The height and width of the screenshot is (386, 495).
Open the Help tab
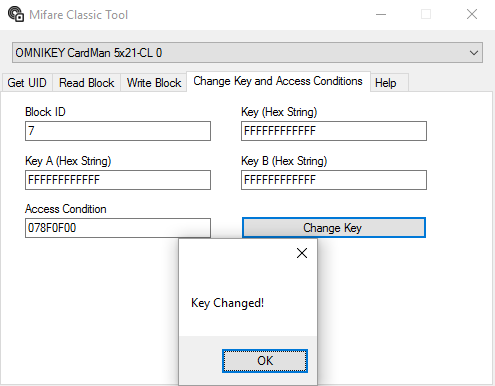pos(386,83)
